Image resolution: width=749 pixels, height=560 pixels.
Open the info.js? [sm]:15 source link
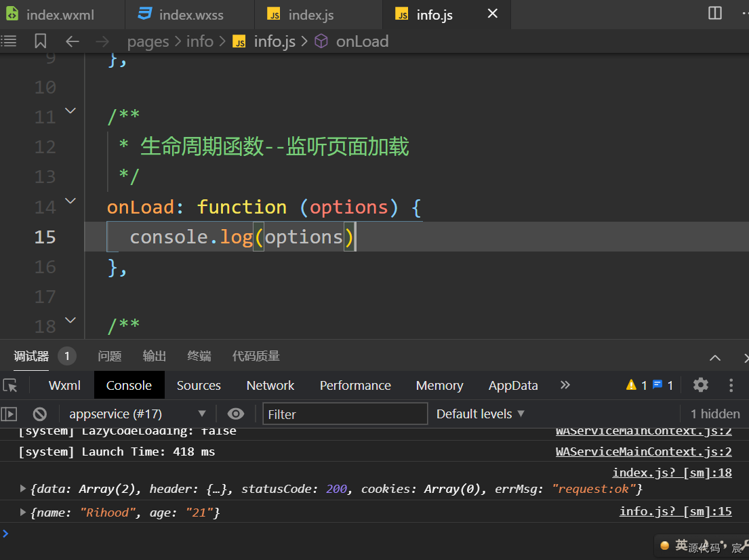pos(675,511)
